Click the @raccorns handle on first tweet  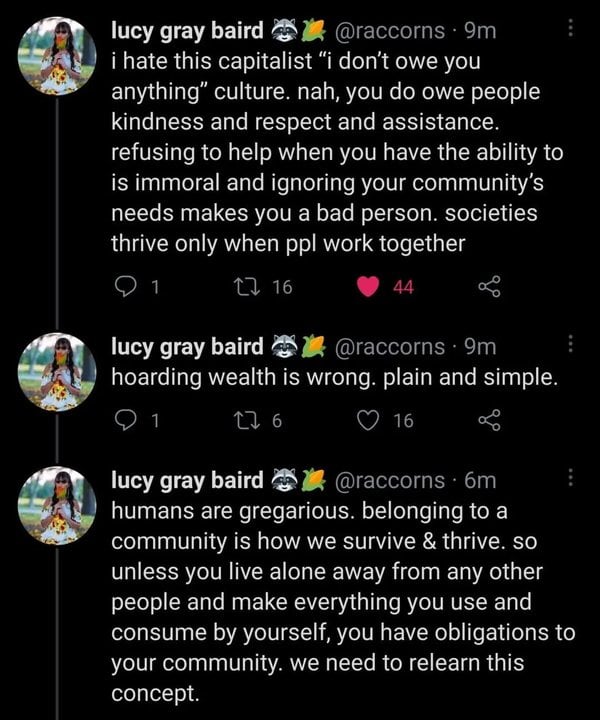[x=394, y=33]
